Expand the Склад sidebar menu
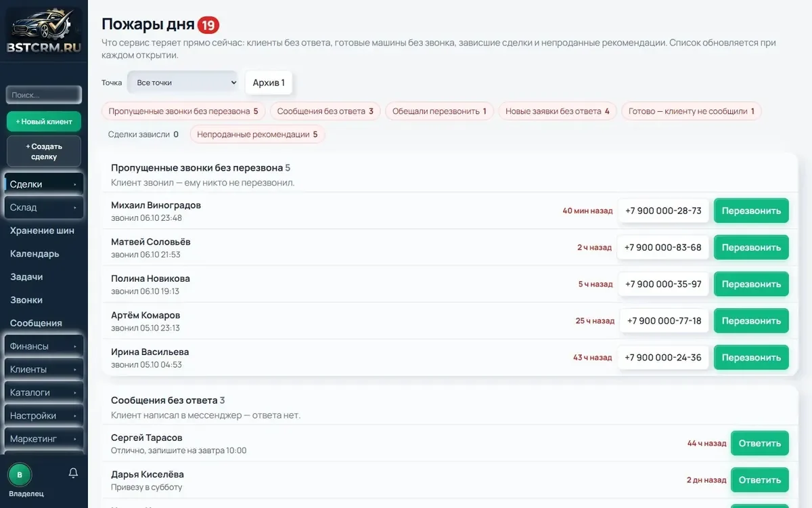This screenshot has height=508, width=812. tap(44, 207)
